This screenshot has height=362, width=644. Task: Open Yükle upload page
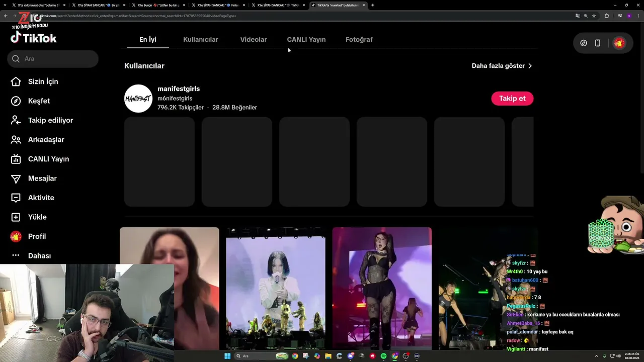click(28, 217)
